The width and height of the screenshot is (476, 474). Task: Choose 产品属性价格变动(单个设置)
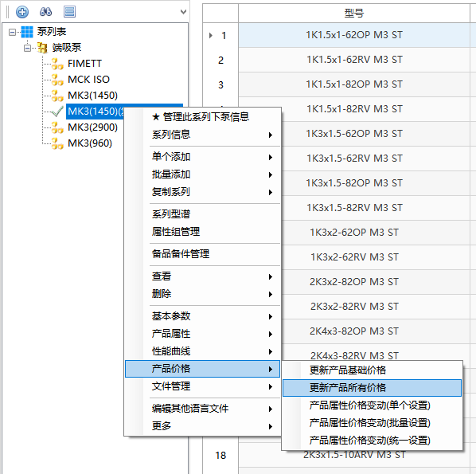pos(372,405)
